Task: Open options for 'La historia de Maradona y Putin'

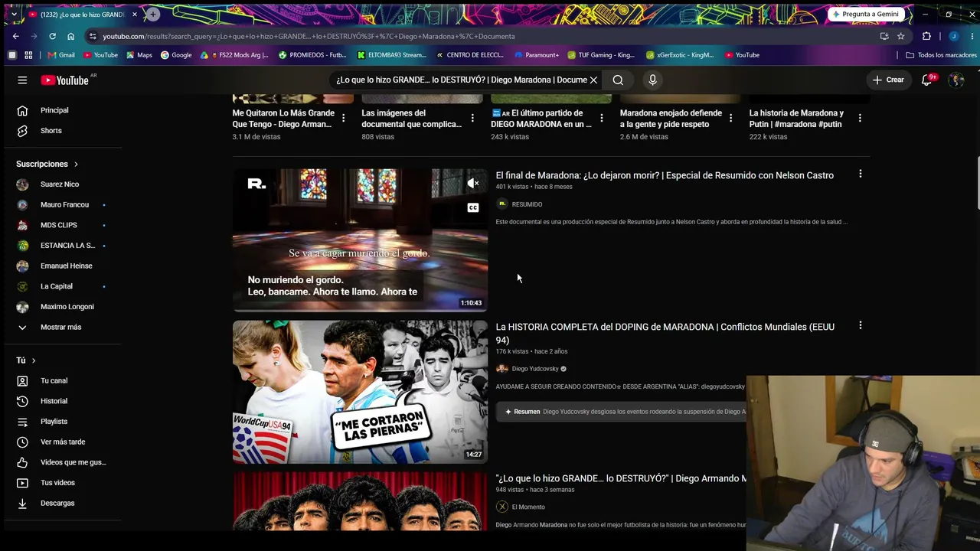Action: [860, 118]
